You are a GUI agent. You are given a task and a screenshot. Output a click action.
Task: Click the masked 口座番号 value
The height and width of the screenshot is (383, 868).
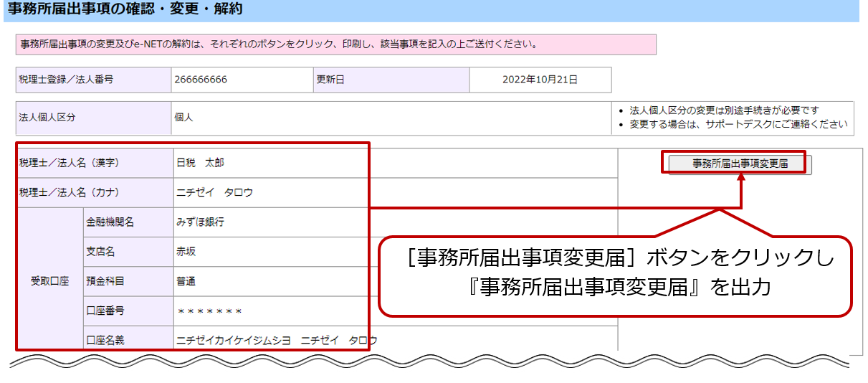[209, 311]
